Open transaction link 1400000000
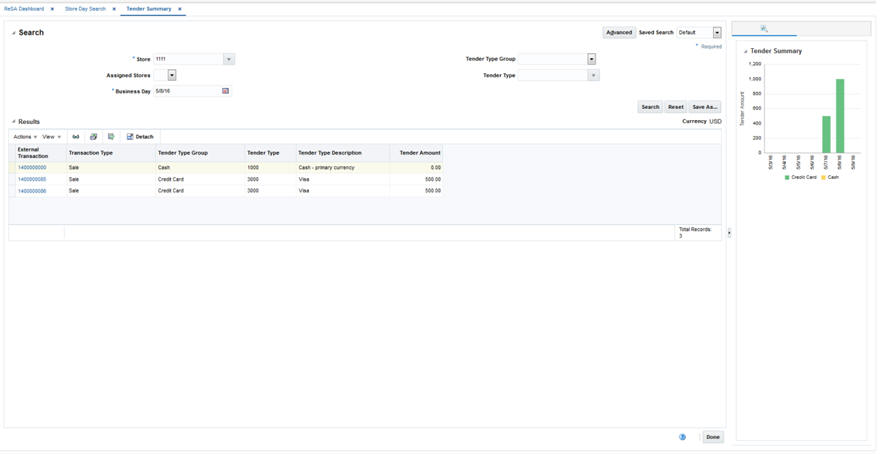The image size is (881, 454). click(32, 167)
